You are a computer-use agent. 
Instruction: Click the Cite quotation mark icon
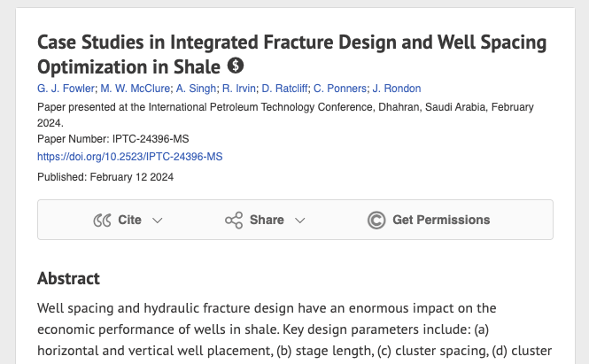[x=102, y=220]
